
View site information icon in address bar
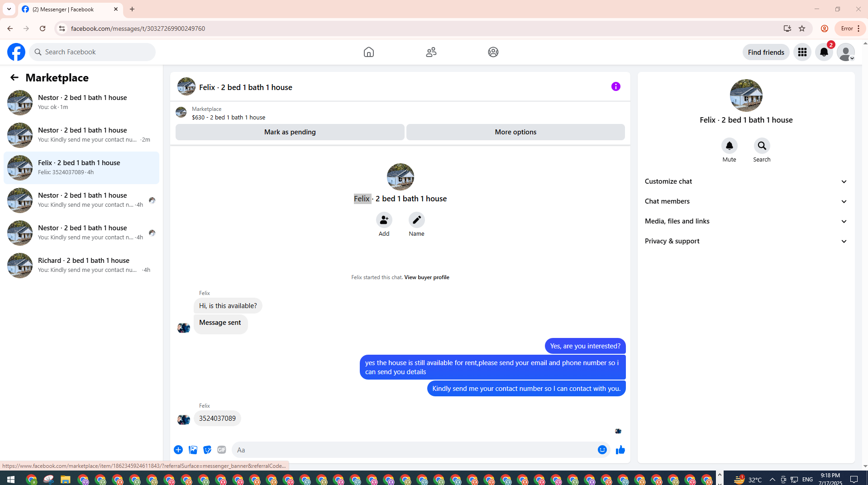pos(62,29)
